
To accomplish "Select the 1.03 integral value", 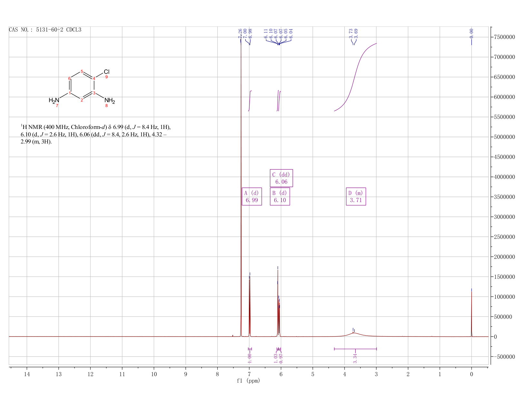I will 276,358.
